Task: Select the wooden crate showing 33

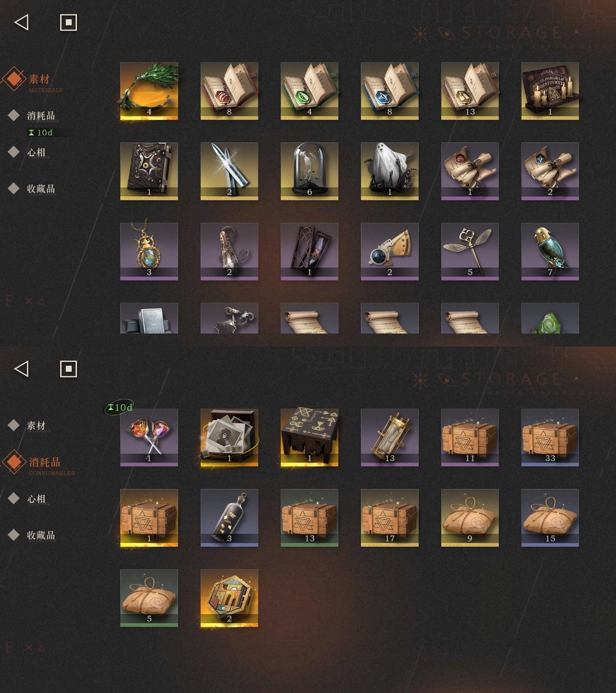Action: [550, 437]
